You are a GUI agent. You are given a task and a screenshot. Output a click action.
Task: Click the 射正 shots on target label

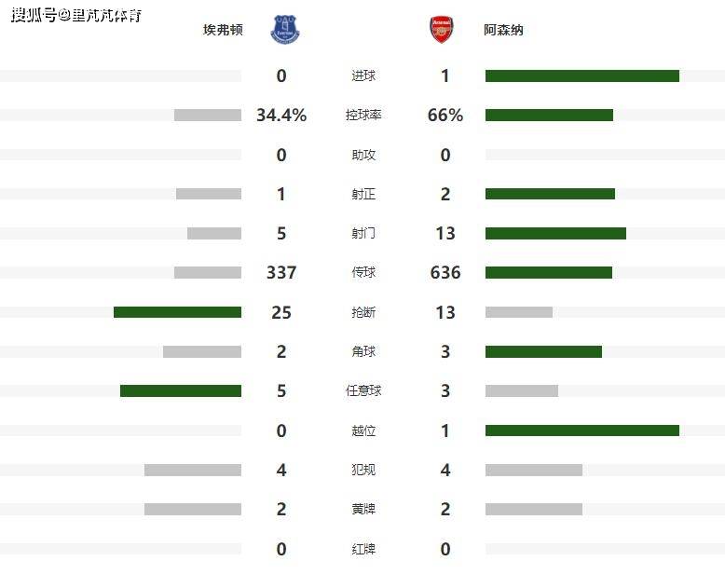coord(363,194)
